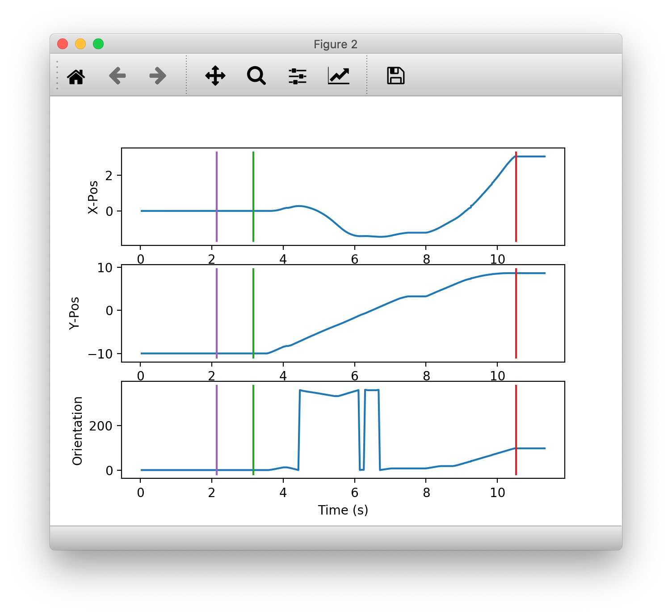672x616 pixels.
Task: Click the X-Pos axis label
Action: click(x=93, y=197)
